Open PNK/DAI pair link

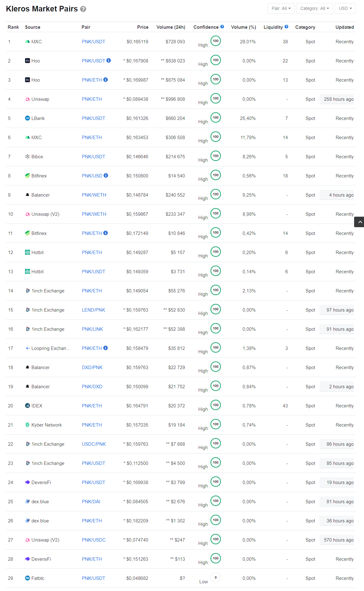coord(91,502)
